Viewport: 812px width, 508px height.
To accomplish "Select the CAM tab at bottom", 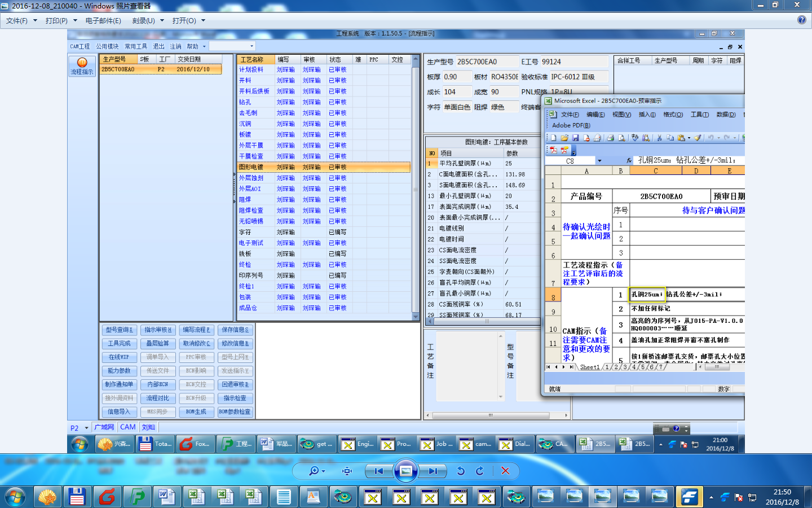I will pyautogui.click(x=128, y=427).
